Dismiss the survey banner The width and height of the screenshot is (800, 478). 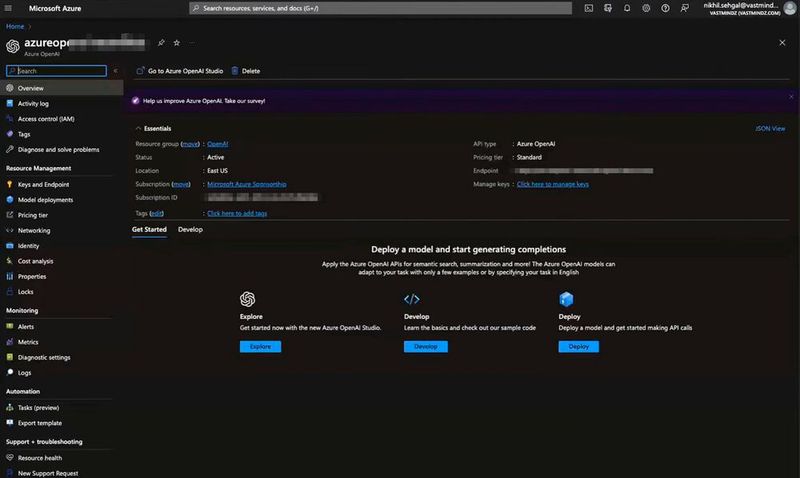[791, 96]
